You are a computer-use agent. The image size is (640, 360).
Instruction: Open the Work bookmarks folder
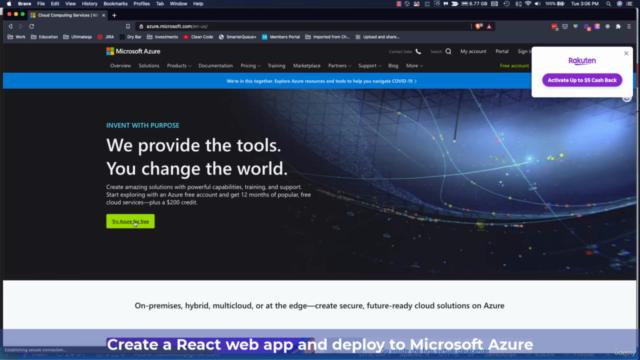pyautogui.click(x=16, y=37)
